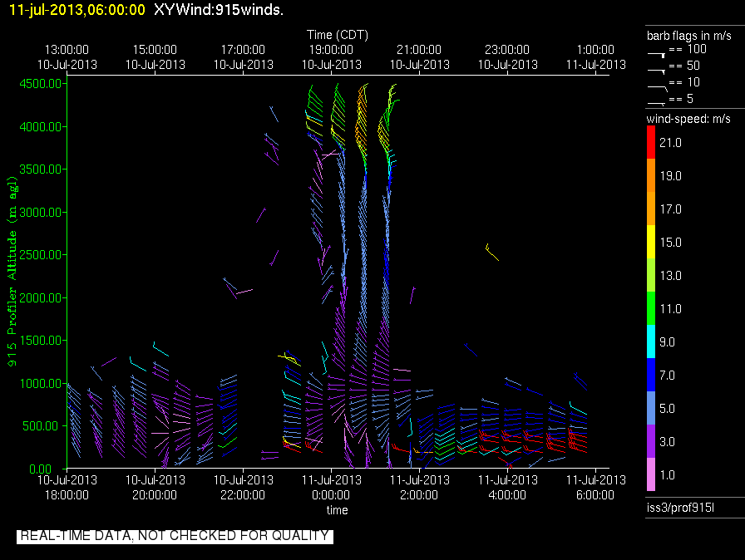Click the barb symbol for 10
The image size is (745, 560).
tap(658, 88)
